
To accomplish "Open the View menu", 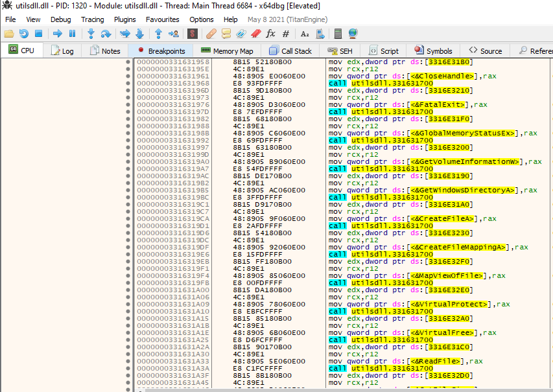I will [x=33, y=19].
